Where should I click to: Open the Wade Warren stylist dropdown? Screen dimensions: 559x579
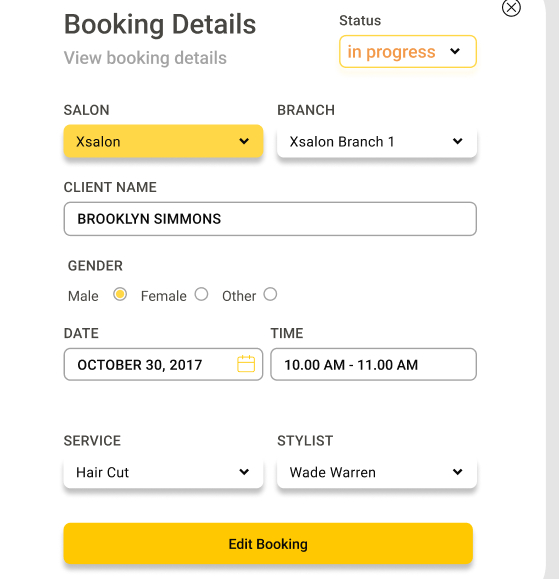(377, 472)
